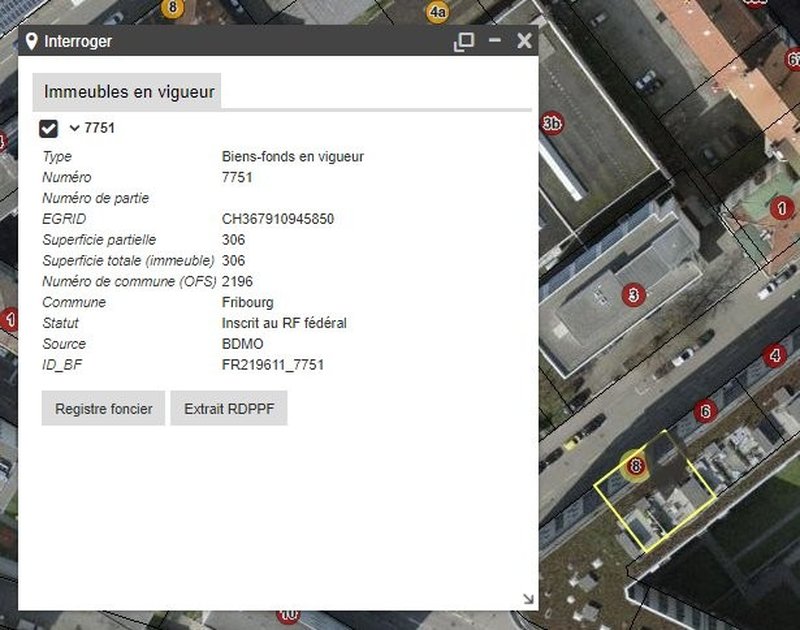
Task: Open the Registre foncier button
Action: (103, 409)
